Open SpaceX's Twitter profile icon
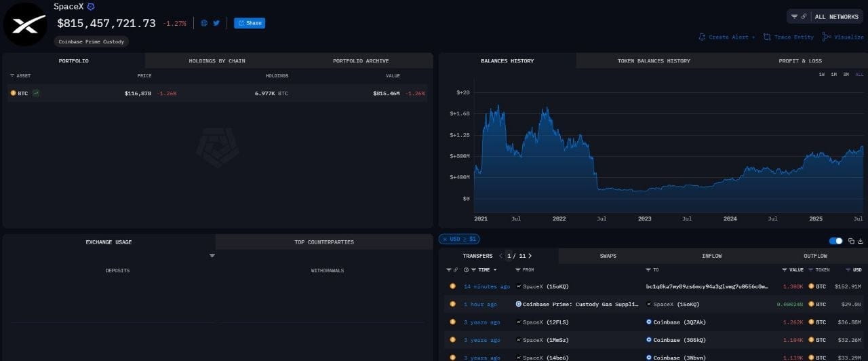The width and height of the screenshot is (868, 361). [x=216, y=23]
